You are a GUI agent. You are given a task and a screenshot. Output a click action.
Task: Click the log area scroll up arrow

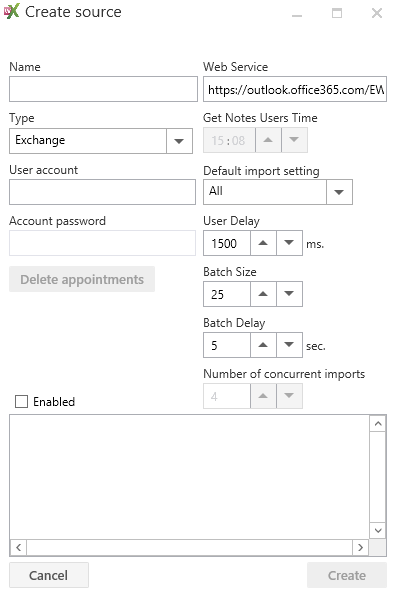[378, 424]
